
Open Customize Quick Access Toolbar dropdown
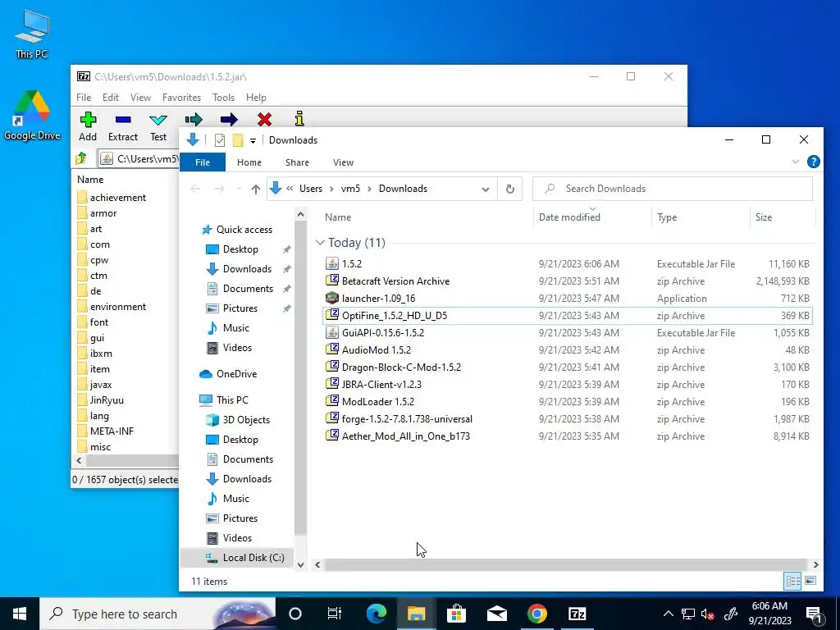pyautogui.click(x=253, y=140)
